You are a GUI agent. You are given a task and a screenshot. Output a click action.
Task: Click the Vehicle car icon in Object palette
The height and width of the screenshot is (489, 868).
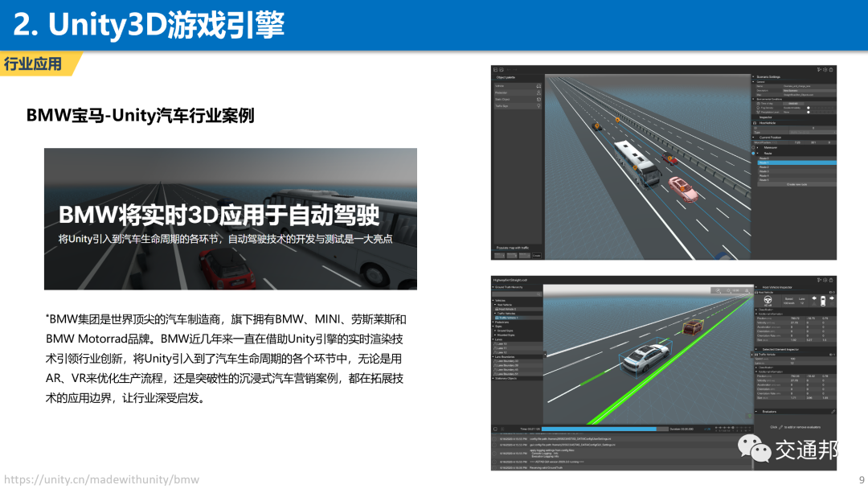coord(538,86)
